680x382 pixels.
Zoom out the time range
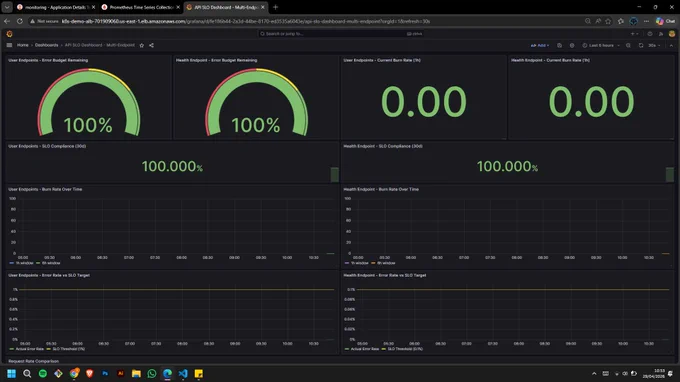(628, 45)
